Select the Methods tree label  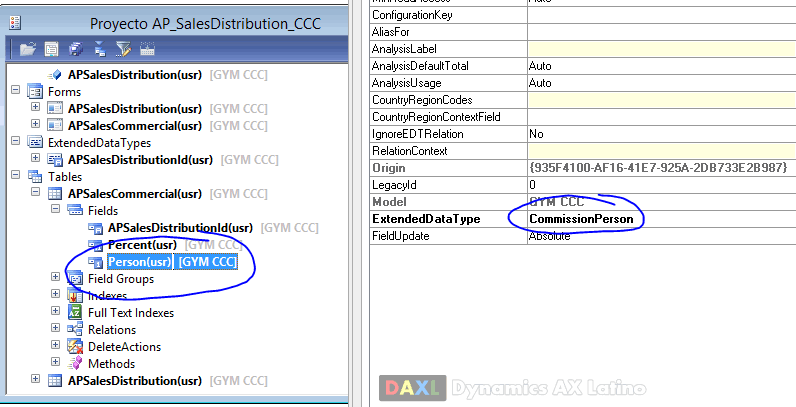pos(111,364)
